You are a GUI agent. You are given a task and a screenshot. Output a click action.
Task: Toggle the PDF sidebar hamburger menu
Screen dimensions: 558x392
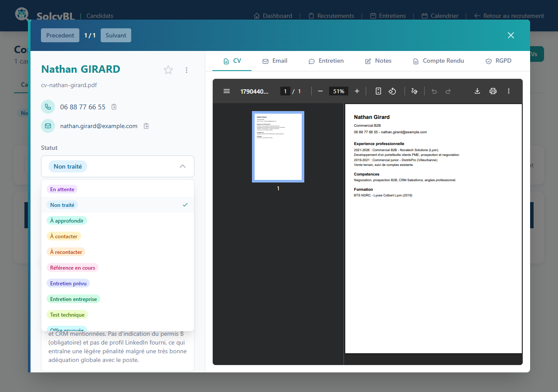pyautogui.click(x=227, y=91)
